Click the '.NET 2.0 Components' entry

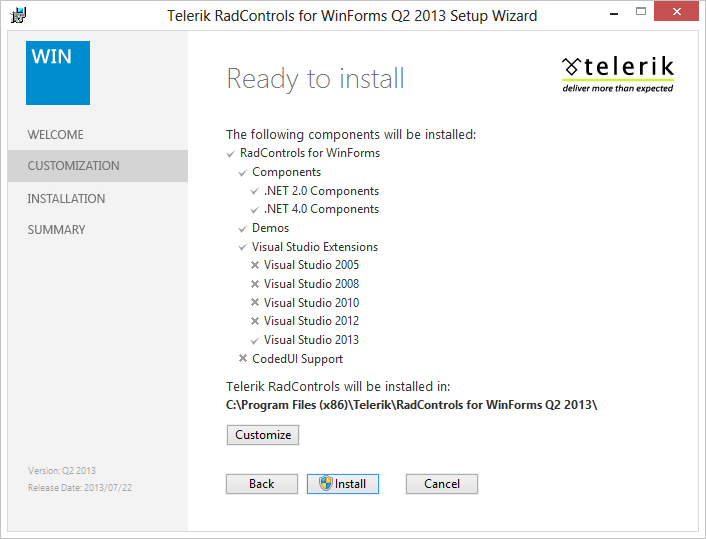click(321, 191)
